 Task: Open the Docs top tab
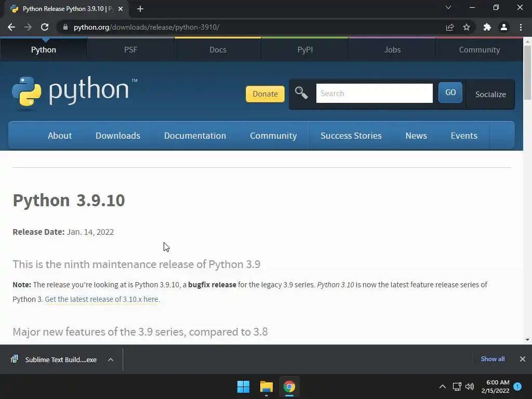[218, 50]
